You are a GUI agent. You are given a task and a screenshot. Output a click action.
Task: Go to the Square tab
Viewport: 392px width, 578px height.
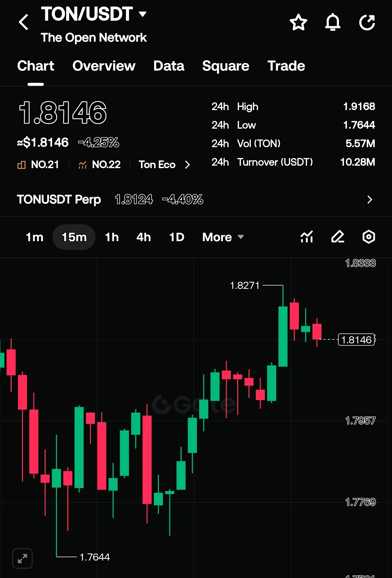pos(226,66)
